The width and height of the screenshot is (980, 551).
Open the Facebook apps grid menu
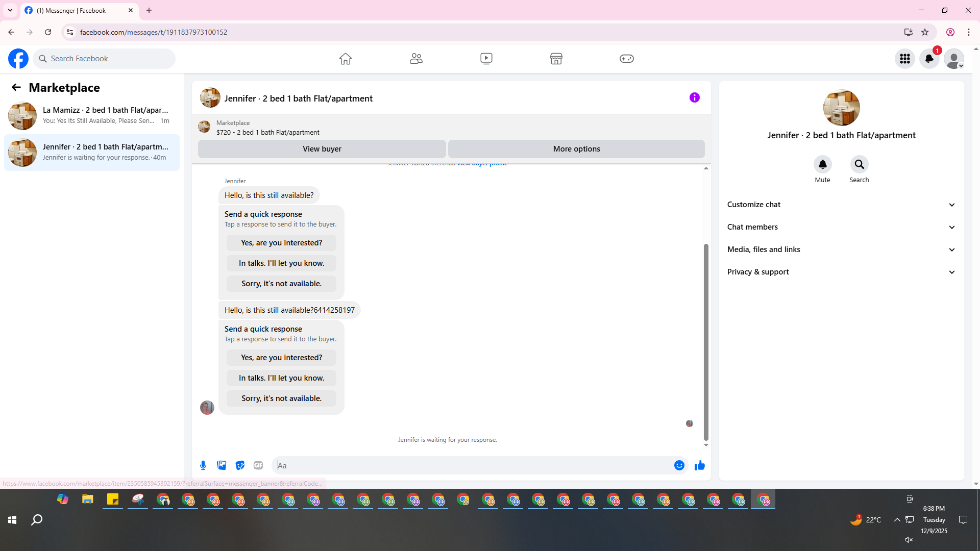point(904,59)
